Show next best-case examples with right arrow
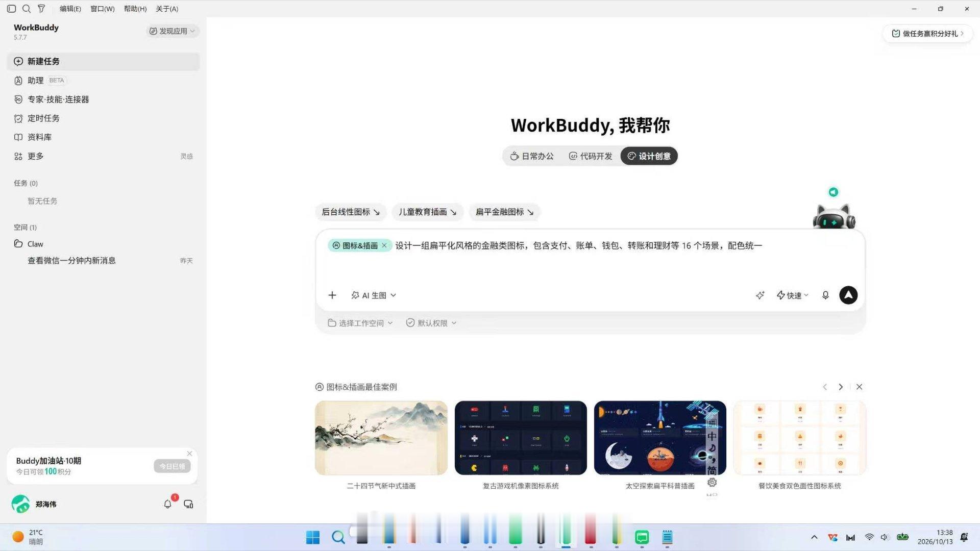This screenshot has width=980, height=551. (x=841, y=387)
